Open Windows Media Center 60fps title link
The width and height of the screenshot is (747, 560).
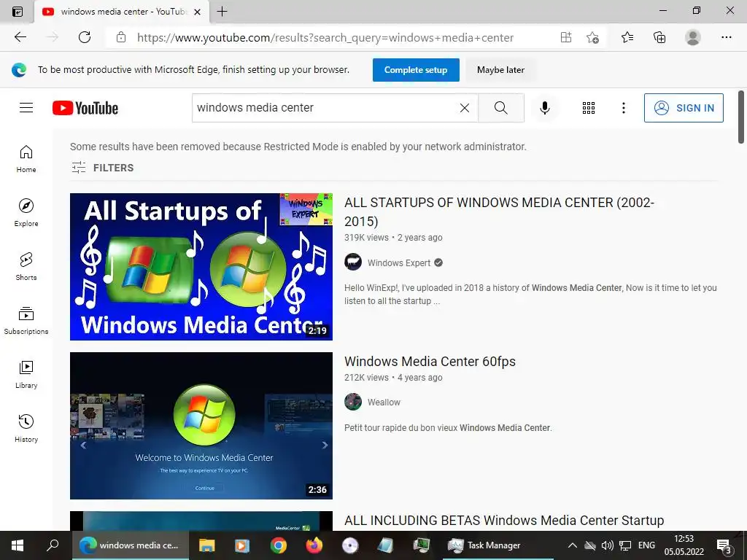[x=430, y=362]
